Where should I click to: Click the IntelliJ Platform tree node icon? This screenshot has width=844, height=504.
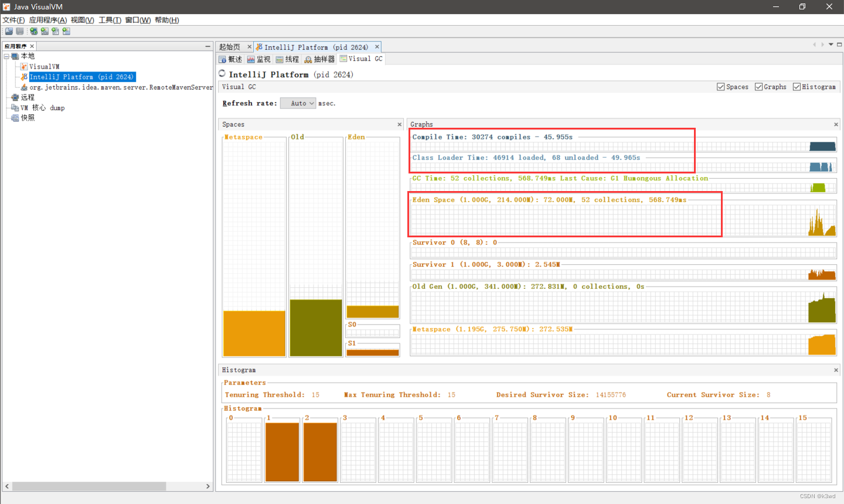[x=24, y=77]
